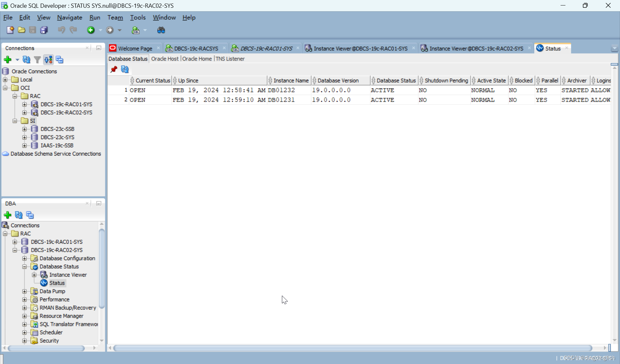Click the DBA panel horizontal scrollbar
Image resolution: width=620 pixels, height=364 pixels.
[46, 348]
